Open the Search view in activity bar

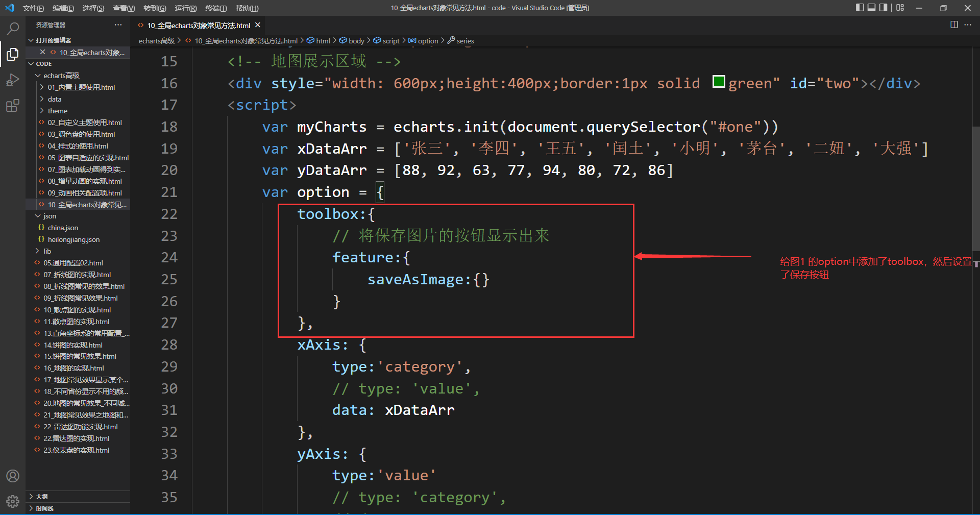[x=13, y=29]
